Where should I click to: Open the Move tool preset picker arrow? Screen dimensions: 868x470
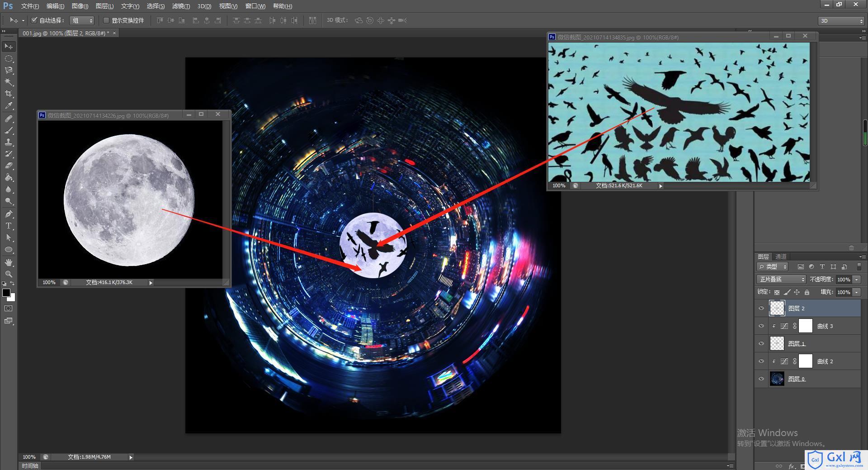tap(23, 20)
